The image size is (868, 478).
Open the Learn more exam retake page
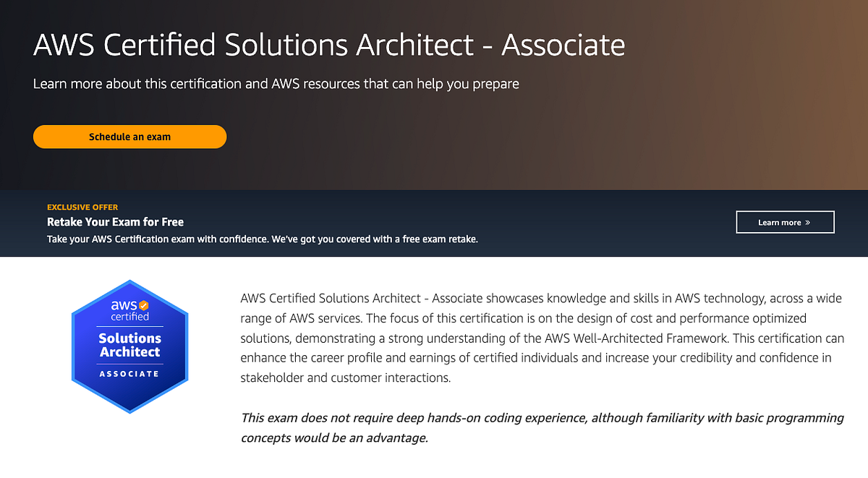[785, 222]
